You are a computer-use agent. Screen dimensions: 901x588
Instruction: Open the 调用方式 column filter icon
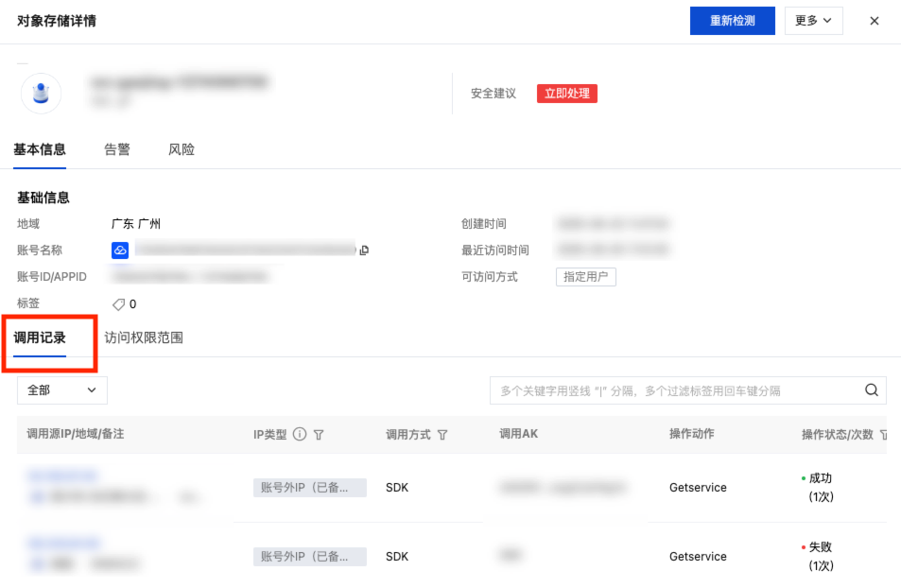tap(442, 435)
